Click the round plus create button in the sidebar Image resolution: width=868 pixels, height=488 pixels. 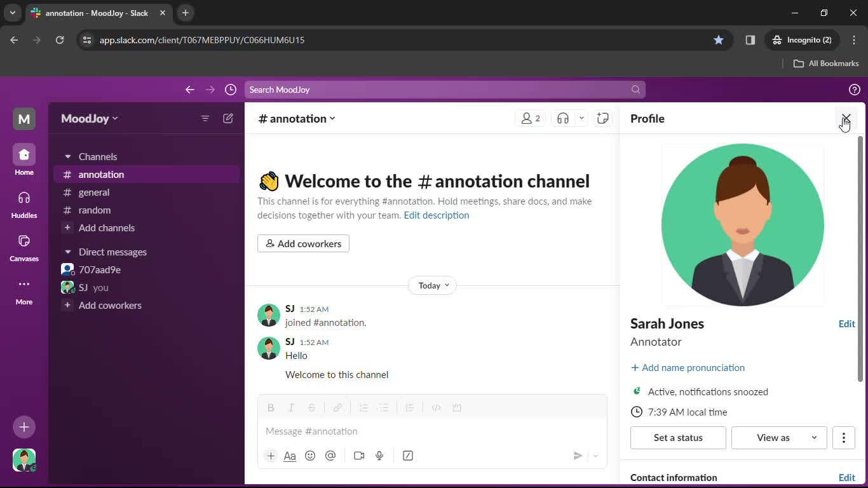coord(24,427)
